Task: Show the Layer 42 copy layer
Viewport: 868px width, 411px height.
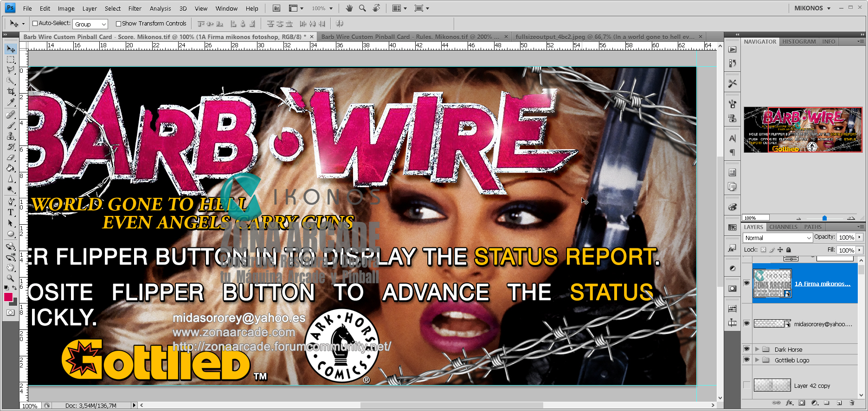Action: 746,385
